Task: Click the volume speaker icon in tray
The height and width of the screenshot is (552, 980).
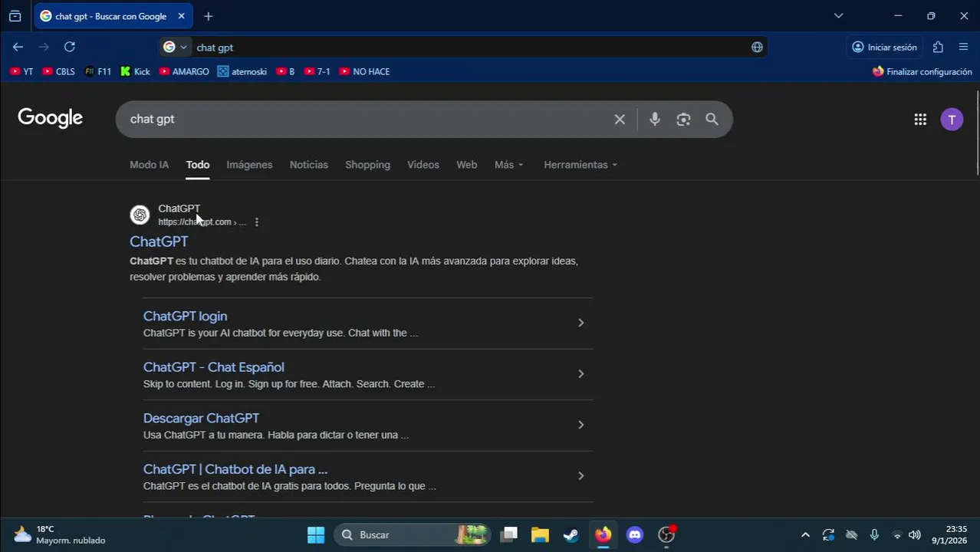Action: pos(914,534)
